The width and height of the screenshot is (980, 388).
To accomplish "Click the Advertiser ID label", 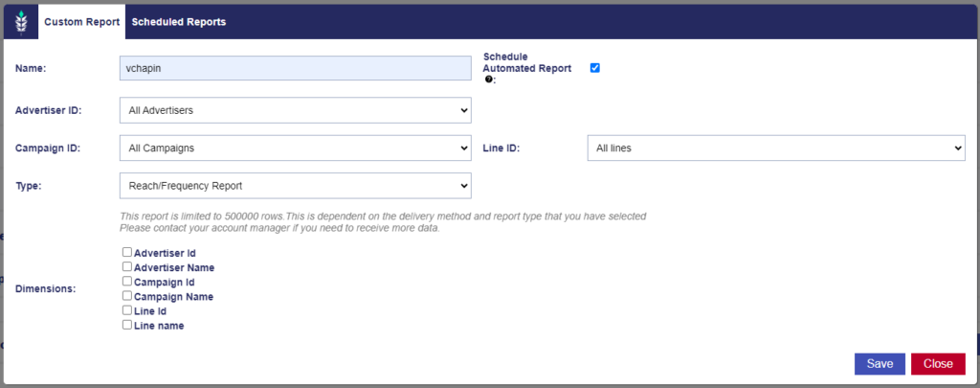I will click(48, 111).
